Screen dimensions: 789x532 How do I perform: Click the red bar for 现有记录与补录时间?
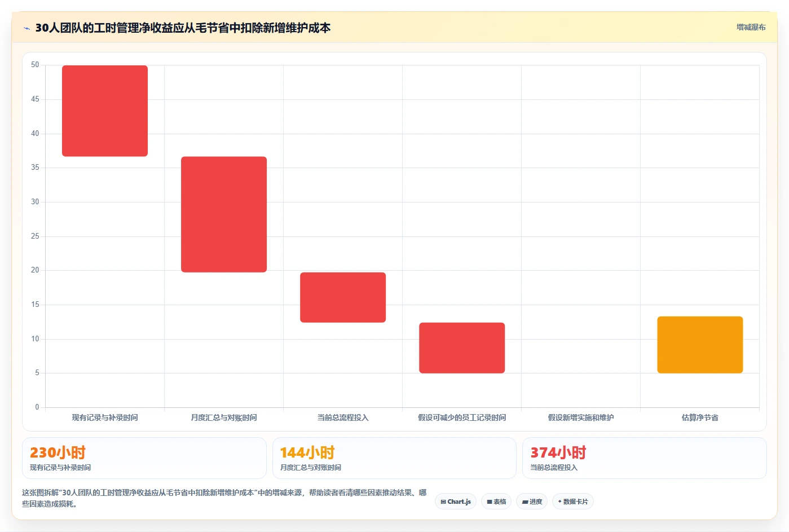click(x=105, y=111)
